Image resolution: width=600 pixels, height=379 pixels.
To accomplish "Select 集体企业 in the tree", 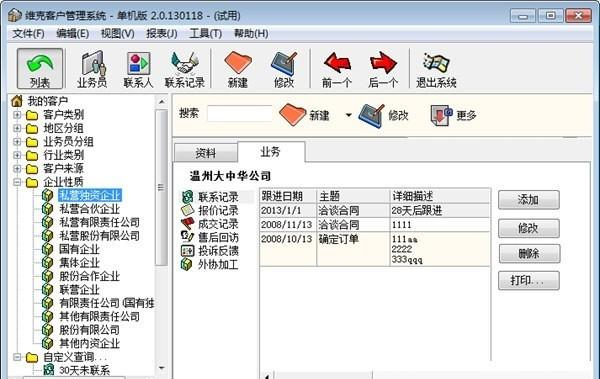I will [79, 263].
